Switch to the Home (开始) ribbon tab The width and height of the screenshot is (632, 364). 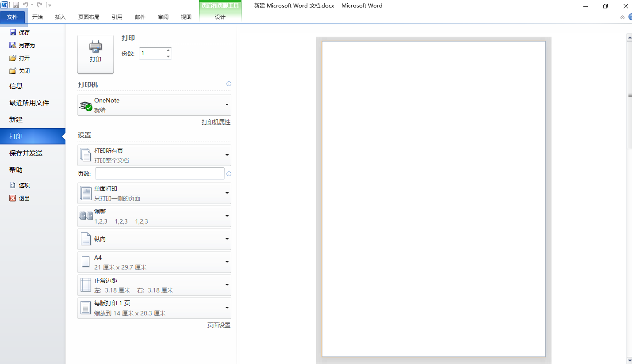(x=38, y=17)
